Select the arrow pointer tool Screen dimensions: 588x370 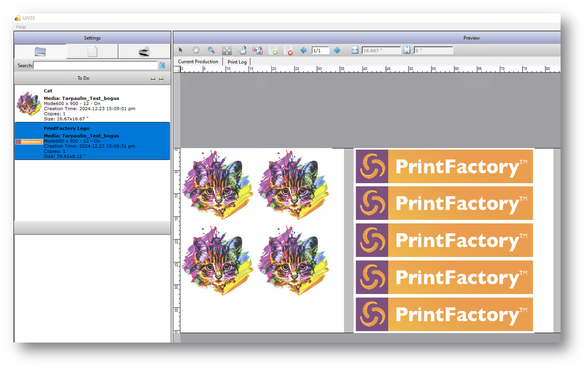[181, 50]
